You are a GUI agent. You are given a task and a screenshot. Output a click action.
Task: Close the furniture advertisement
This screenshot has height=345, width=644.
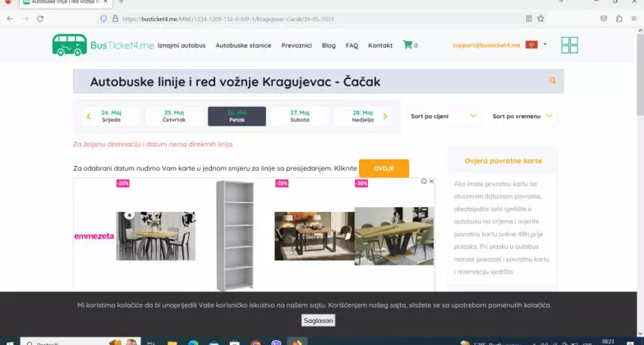(431, 182)
